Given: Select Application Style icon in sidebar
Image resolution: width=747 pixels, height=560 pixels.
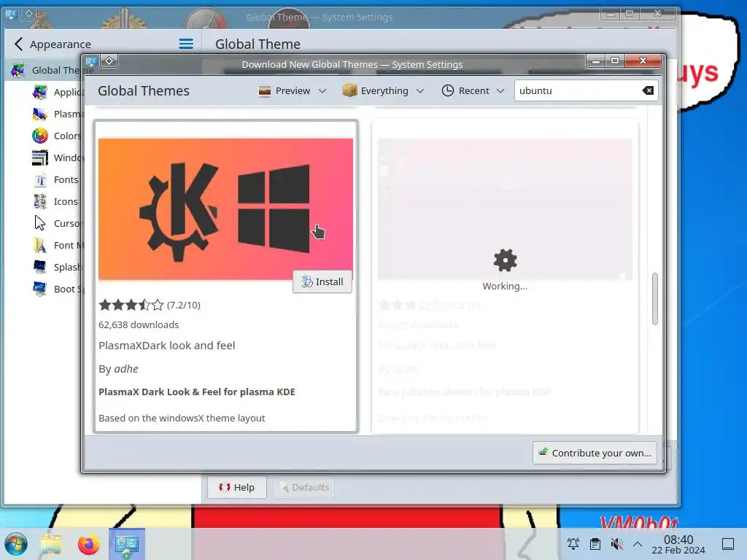Looking at the screenshot, I should point(40,92).
